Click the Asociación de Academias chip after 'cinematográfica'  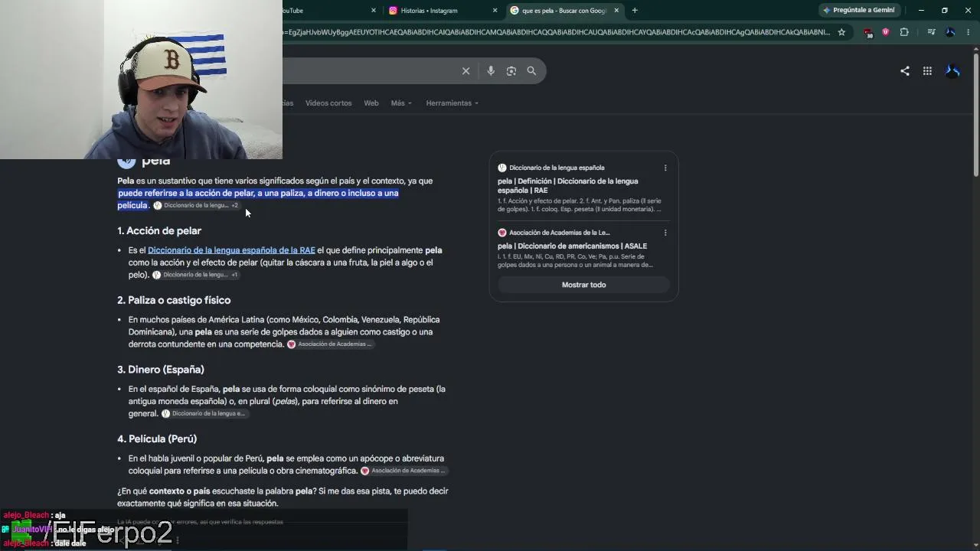pos(403,471)
